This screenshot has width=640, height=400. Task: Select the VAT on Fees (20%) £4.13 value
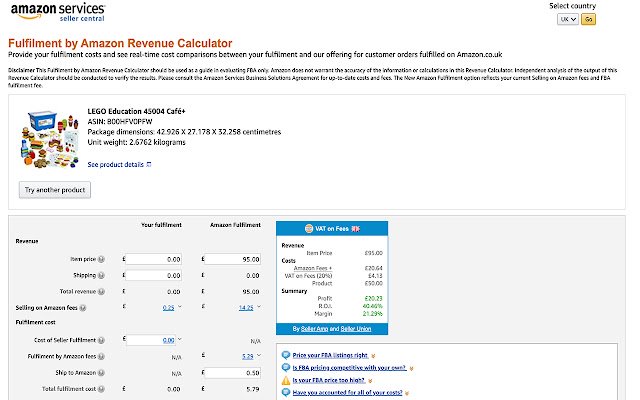[375, 276]
